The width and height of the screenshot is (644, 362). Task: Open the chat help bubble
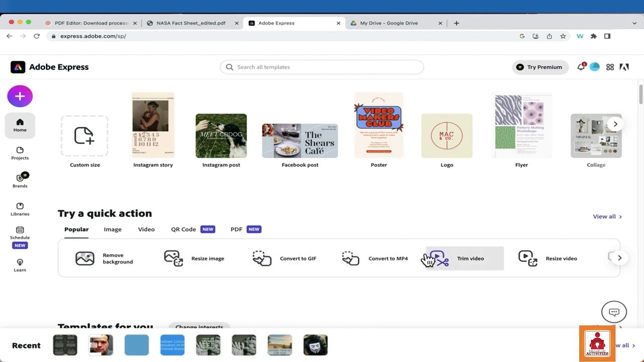point(614,312)
